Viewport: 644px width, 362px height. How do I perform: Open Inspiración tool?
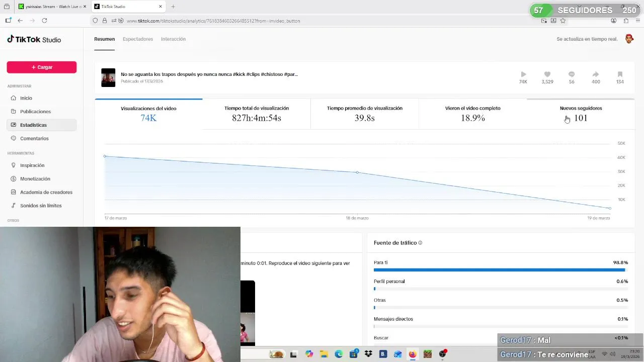(x=42, y=165)
